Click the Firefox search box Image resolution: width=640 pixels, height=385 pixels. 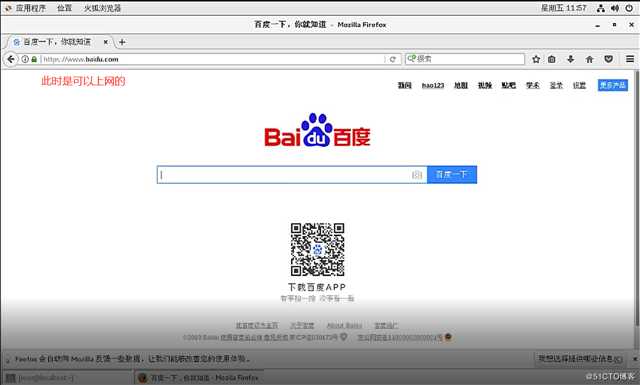[x=464, y=59]
